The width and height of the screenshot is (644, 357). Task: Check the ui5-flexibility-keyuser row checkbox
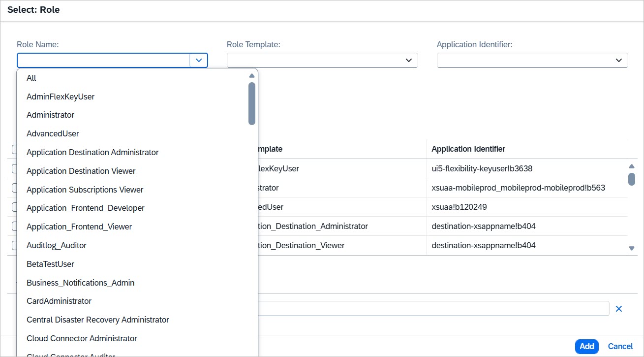click(x=14, y=168)
